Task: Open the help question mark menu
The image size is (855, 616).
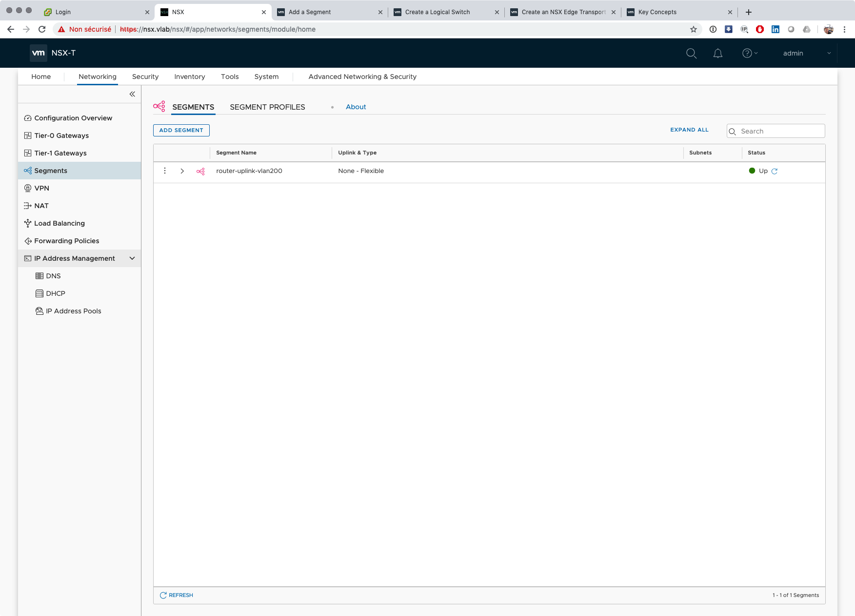Action: coord(747,53)
